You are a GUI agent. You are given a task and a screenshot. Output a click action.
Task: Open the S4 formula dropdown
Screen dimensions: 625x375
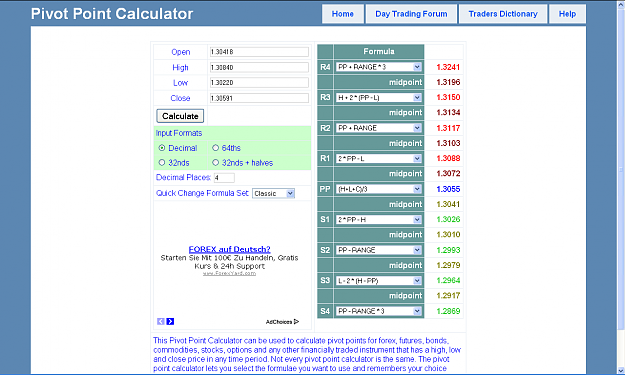pos(379,311)
